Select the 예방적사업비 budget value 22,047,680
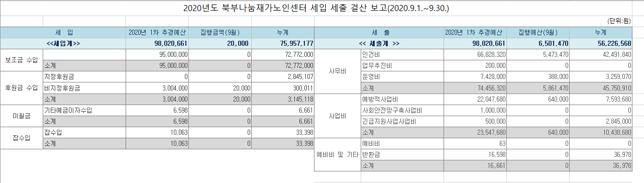Viewport: 644px width, 183px height. click(x=475, y=99)
